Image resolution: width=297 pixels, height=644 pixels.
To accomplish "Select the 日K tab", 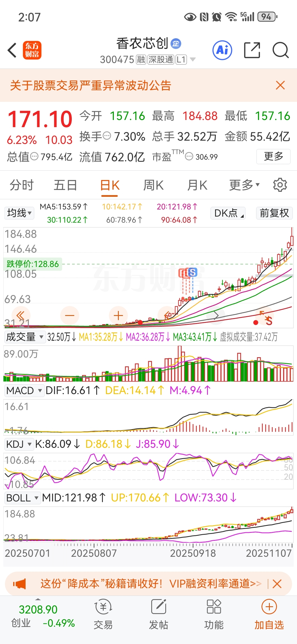I will (x=110, y=185).
